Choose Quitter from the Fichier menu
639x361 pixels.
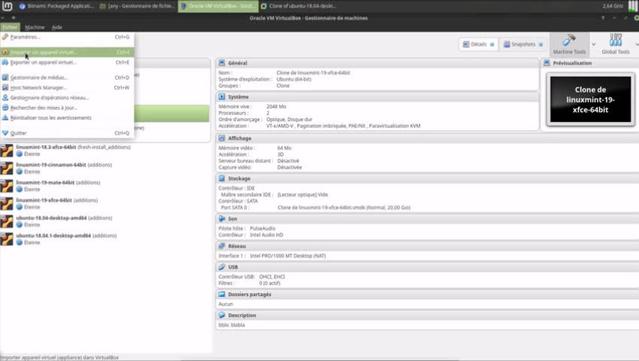pyautogui.click(x=67, y=133)
